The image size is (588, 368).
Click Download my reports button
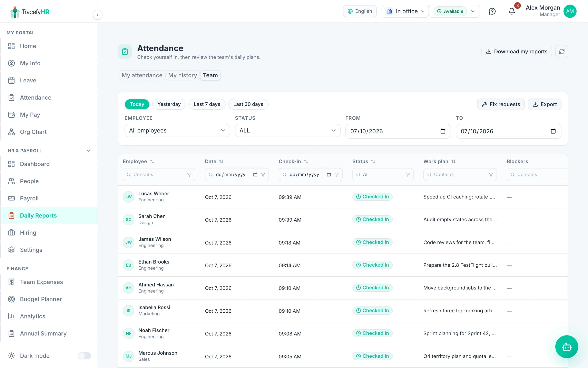pyautogui.click(x=517, y=52)
